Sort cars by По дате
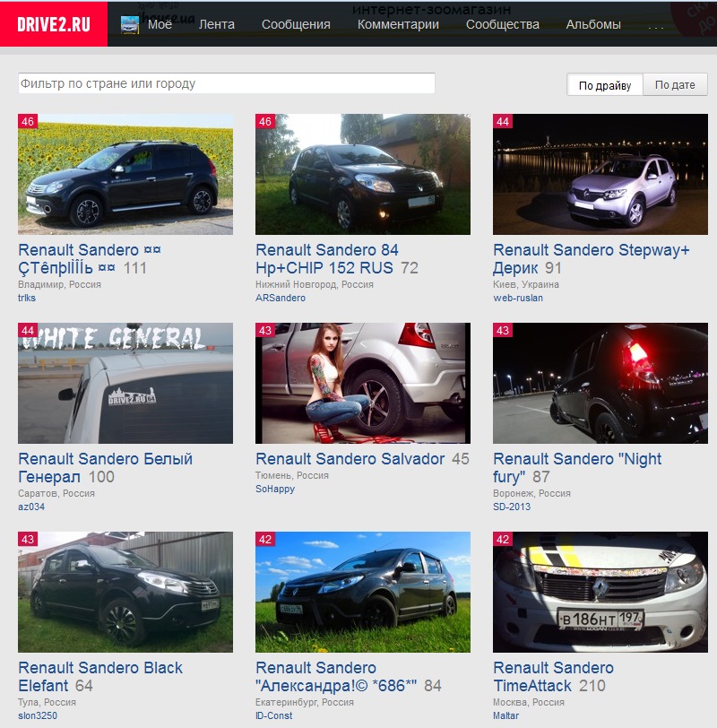This screenshot has width=717, height=728. pos(675,85)
